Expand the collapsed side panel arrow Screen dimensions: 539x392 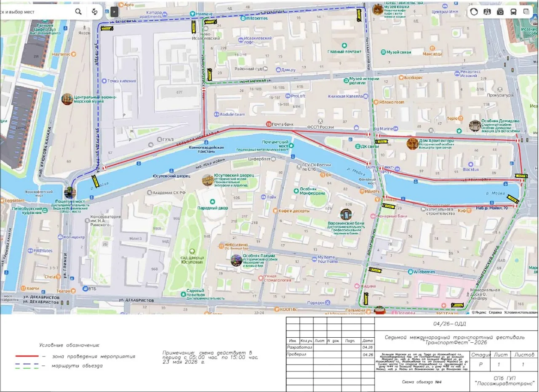[x=114, y=12]
